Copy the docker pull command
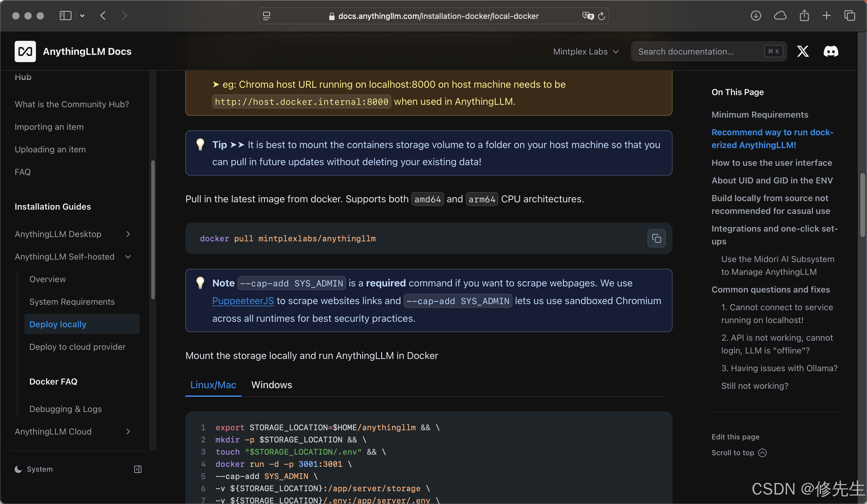This screenshot has height=504, width=867. click(656, 238)
